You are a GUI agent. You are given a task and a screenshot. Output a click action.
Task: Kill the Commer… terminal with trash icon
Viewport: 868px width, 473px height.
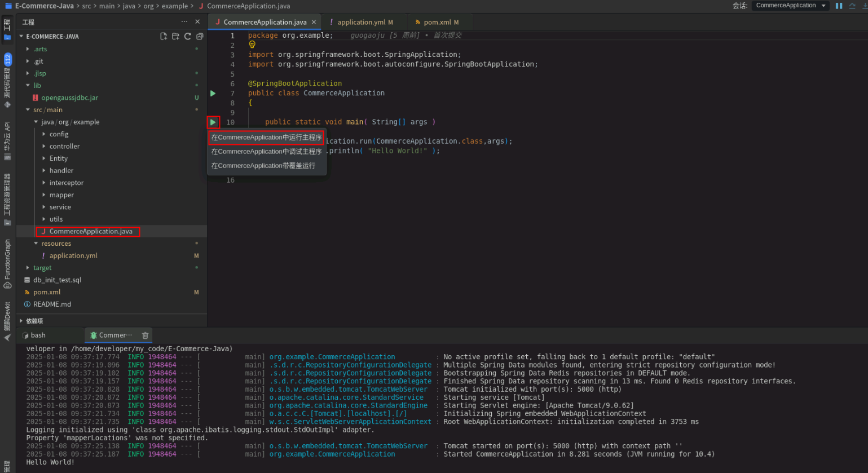point(145,335)
